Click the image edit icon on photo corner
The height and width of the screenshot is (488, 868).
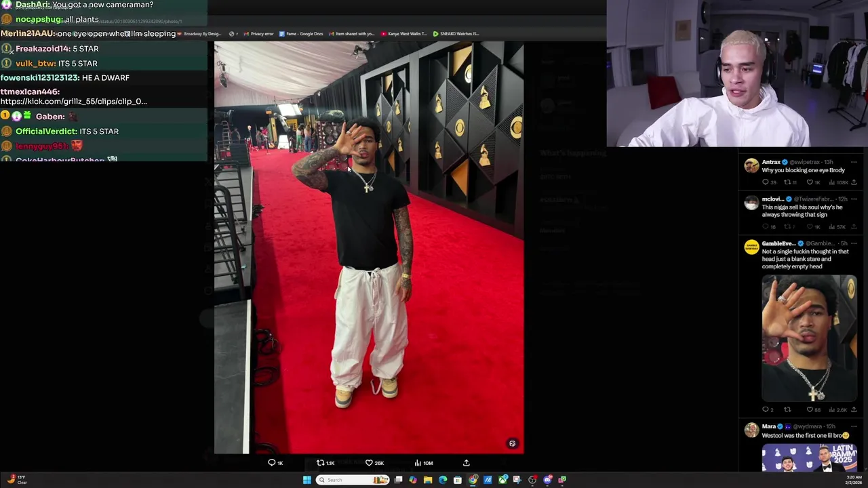tap(512, 443)
